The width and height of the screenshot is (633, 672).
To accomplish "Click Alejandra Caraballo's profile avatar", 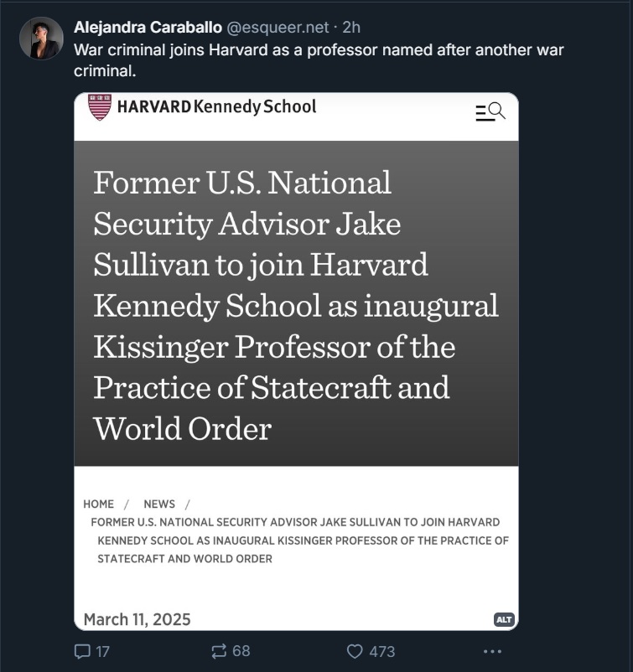I will pyautogui.click(x=43, y=38).
